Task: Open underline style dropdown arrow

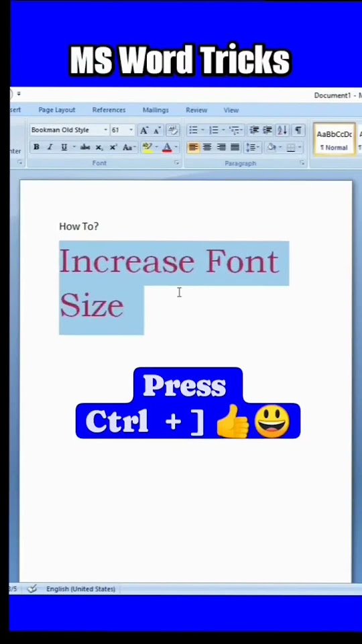Action: point(74,147)
